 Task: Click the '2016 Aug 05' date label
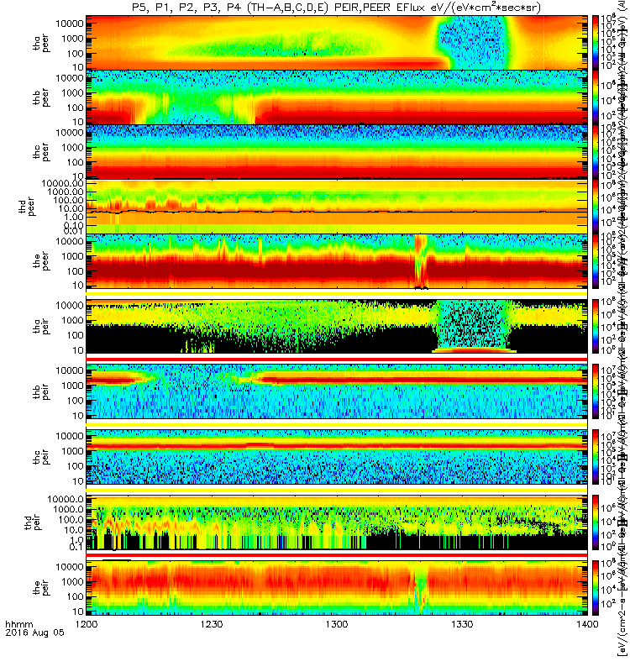(34, 633)
